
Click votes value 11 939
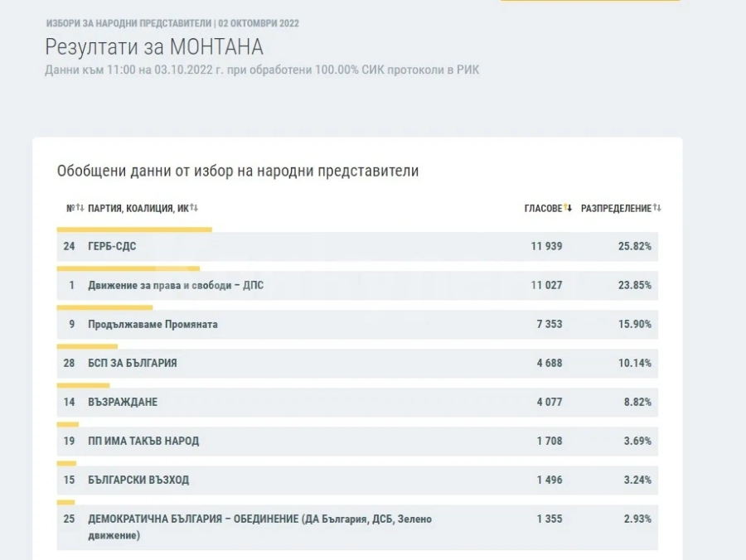point(547,246)
